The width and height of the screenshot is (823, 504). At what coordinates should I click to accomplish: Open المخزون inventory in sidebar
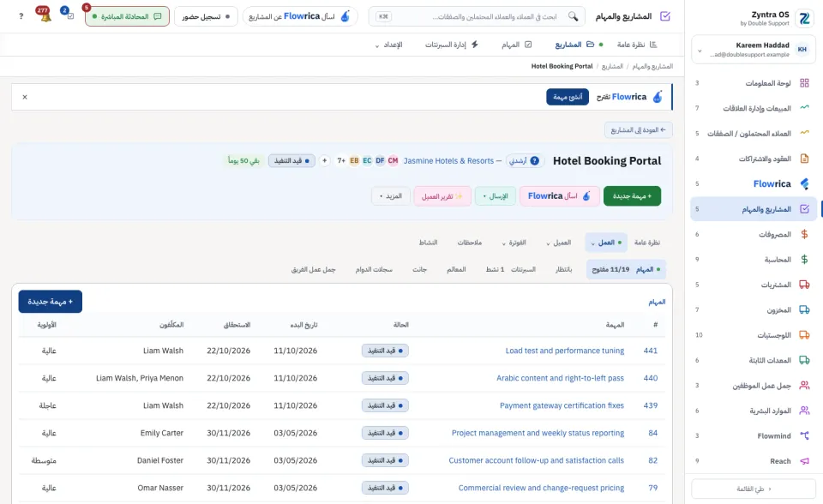[x=754, y=309]
